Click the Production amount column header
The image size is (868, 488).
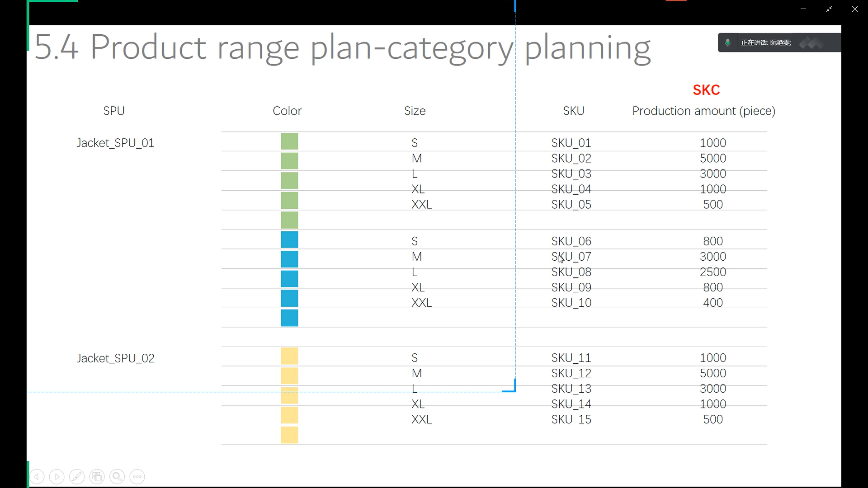pos(703,111)
